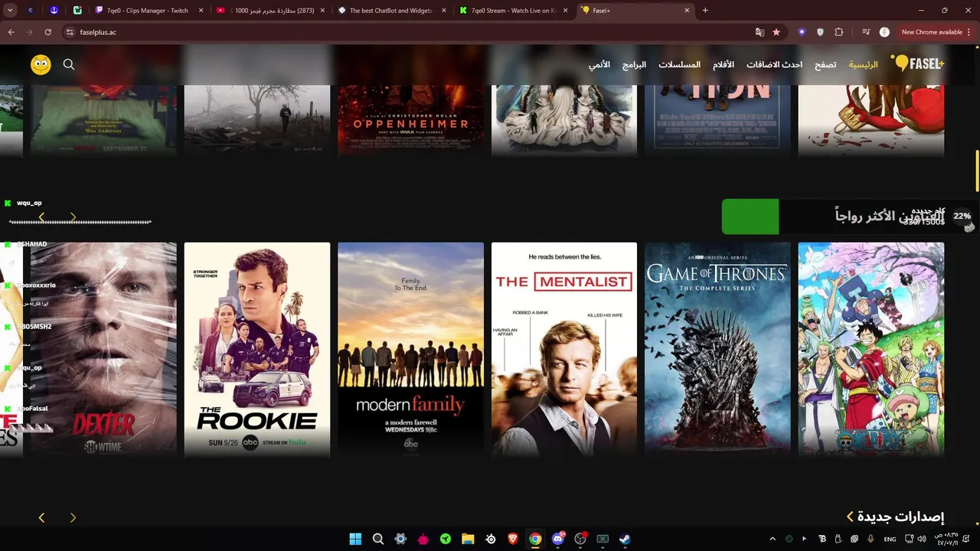Click the page vertical scrollbar thumb
Image resolution: width=980 pixels, height=551 pixels.
click(977, 171)
